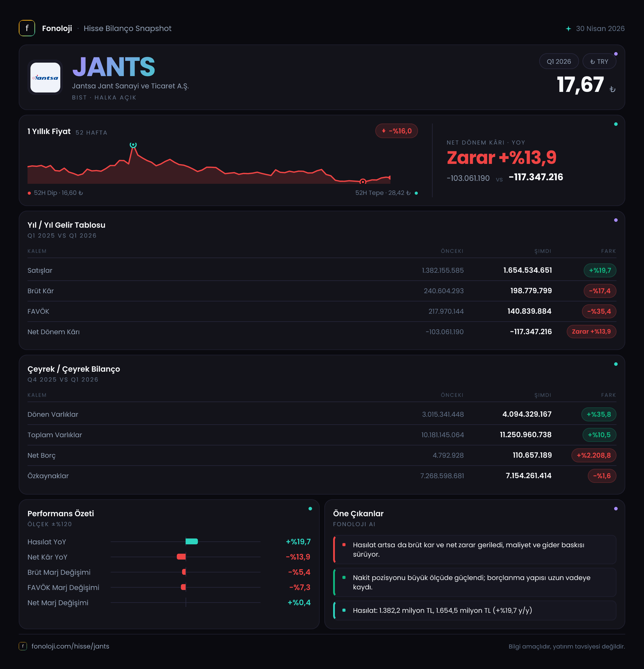
Task: Click the Turkish lira symbol beside 17,67
Action: tap(613, 89)
